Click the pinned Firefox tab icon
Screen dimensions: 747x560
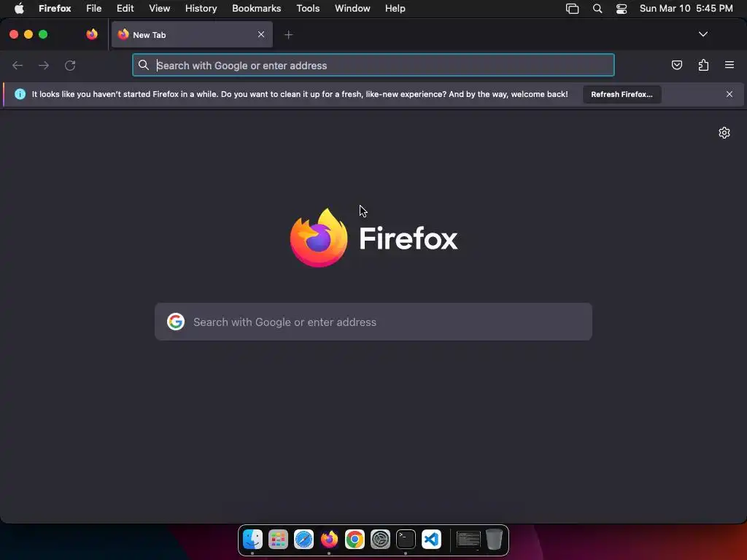(x=92, y=34)
